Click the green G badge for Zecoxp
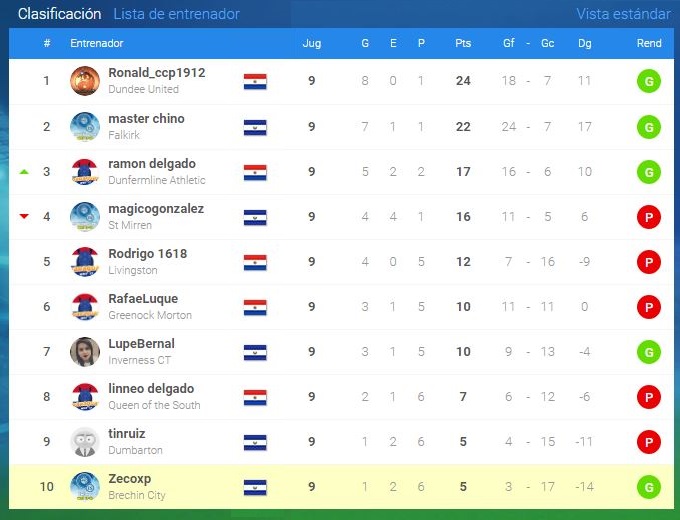This screenshot has width=680, height=520. pos(649,487)
